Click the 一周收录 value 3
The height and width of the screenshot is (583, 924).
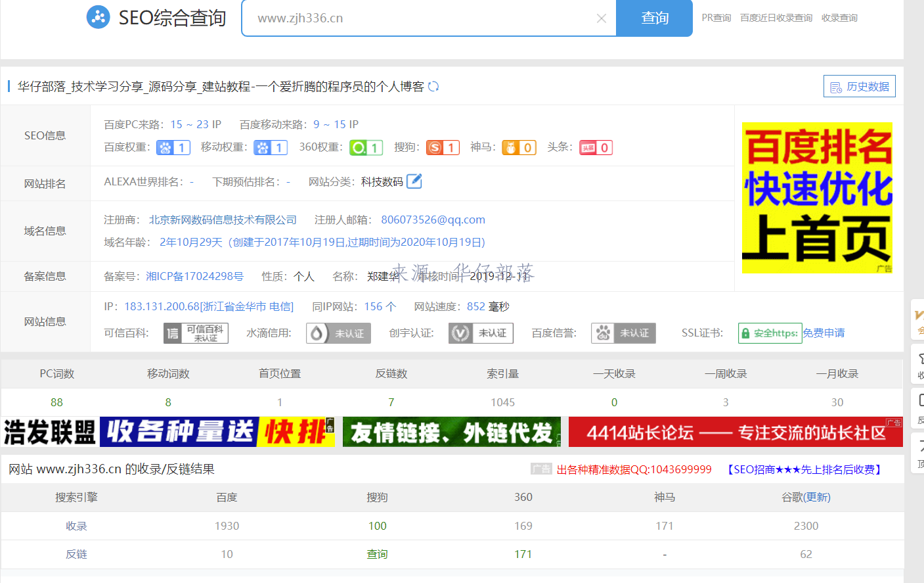tap(726, 402)
